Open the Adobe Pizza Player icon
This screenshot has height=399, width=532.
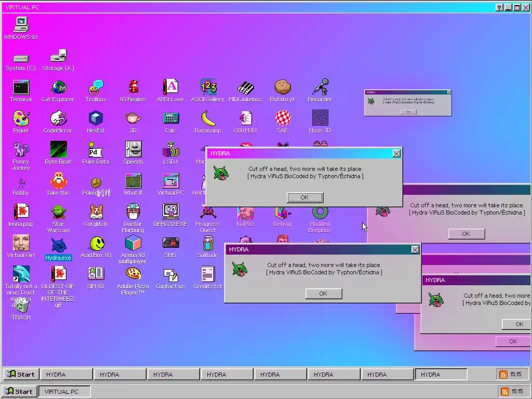click(x=133, y=274)
